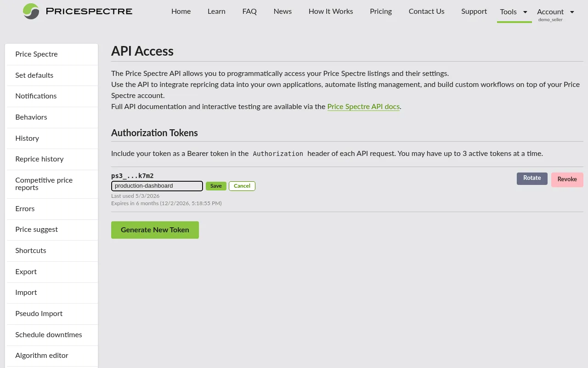Cancel the token name edit
The width and height of the screenshot is (588, 368).
[x=242, y=186]
